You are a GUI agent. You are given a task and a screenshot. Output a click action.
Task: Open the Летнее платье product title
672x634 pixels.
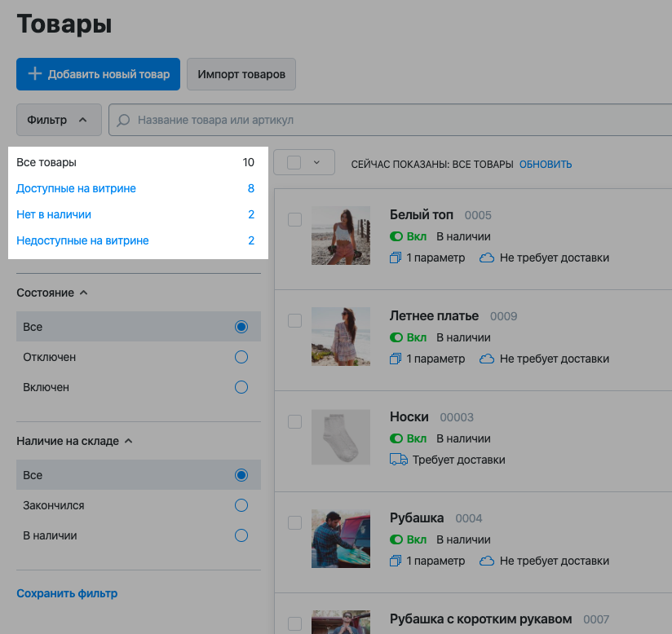(434, 315)
